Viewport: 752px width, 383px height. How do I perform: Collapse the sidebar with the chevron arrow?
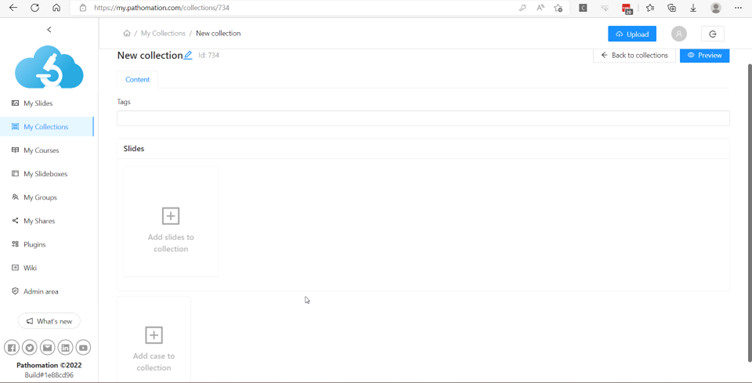coord(49,30)
